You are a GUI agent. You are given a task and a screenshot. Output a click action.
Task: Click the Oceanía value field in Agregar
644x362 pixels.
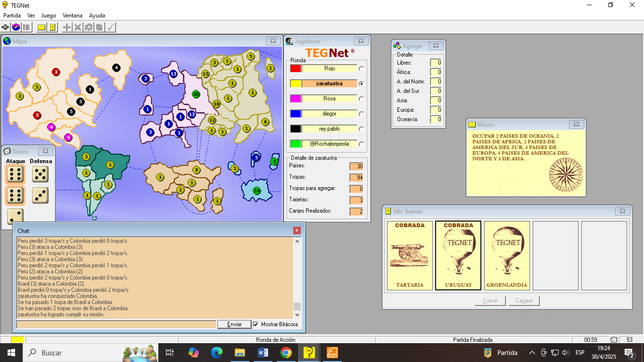(x=436, y=119)
